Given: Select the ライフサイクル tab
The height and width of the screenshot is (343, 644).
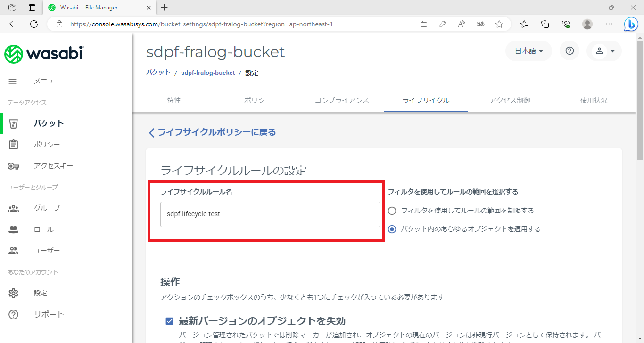Looking at the screenshot, I should click(x=426, y=100).
